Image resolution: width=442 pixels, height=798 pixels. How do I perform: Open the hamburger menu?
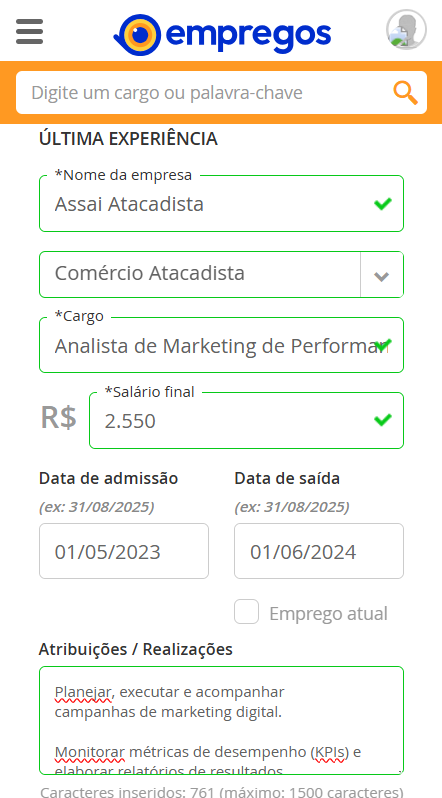[x=30, y=32]
